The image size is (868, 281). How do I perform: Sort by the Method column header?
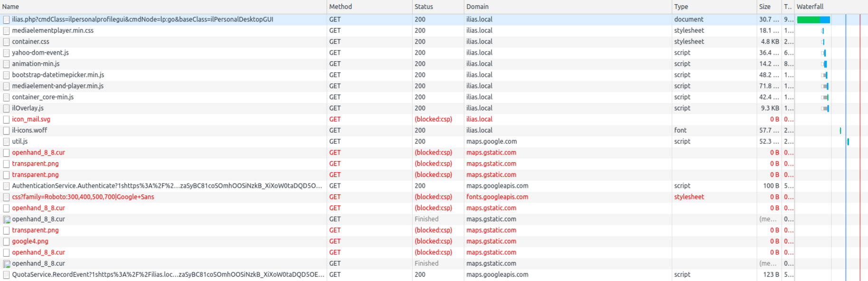point(340,7)
